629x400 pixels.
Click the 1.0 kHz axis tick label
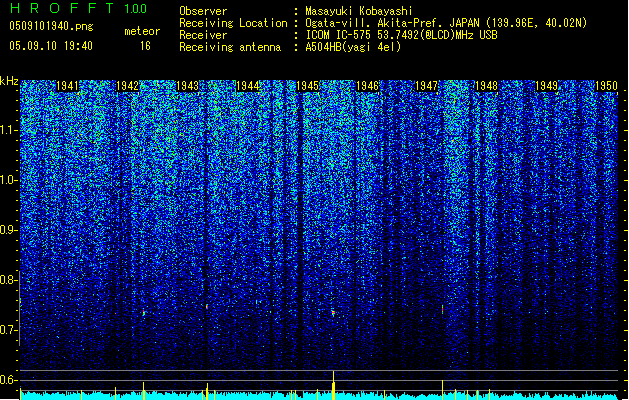coord(9,180)
